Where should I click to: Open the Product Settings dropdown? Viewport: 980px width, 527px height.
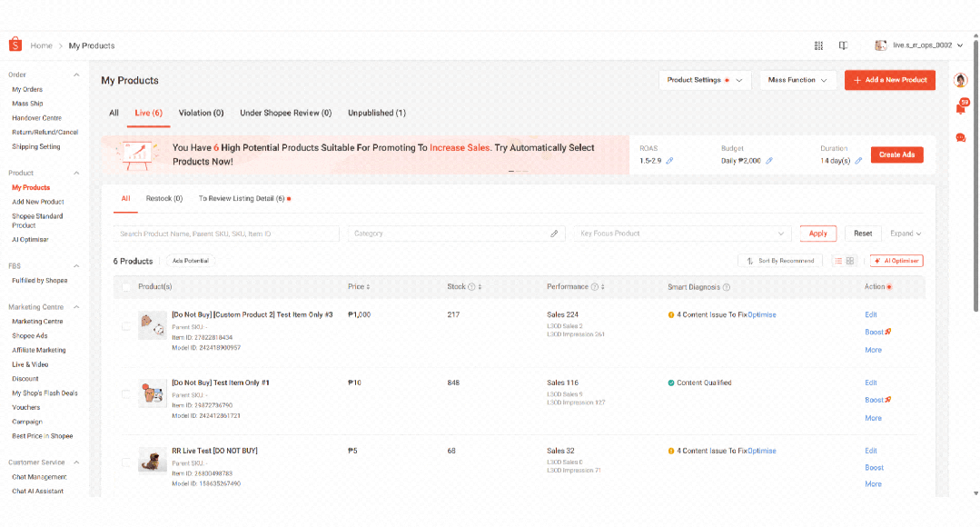coord(705,80)
